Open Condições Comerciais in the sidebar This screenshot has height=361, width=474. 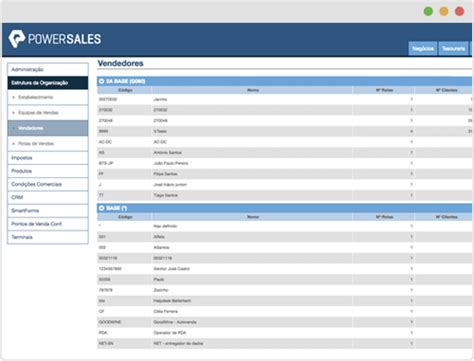pos(48,184)
